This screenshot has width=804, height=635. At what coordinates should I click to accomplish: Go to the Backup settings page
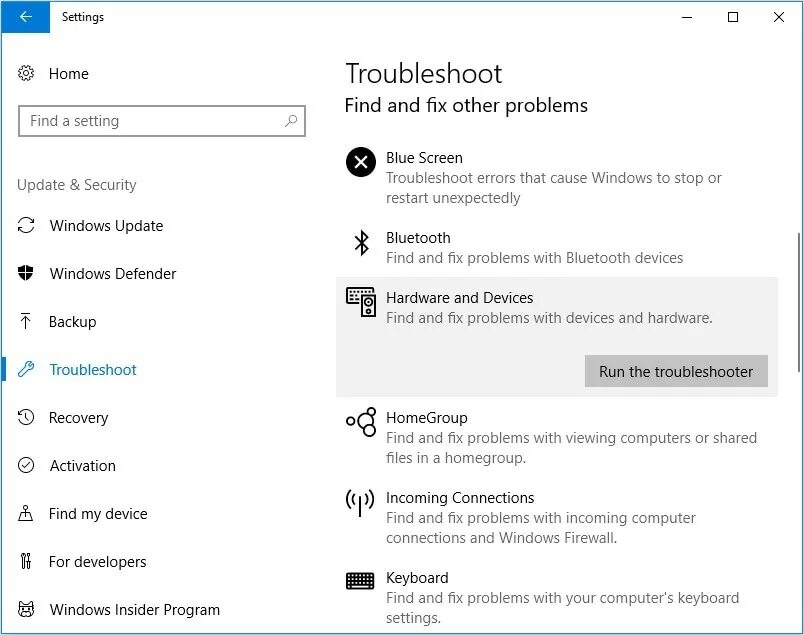click(73, 322)
